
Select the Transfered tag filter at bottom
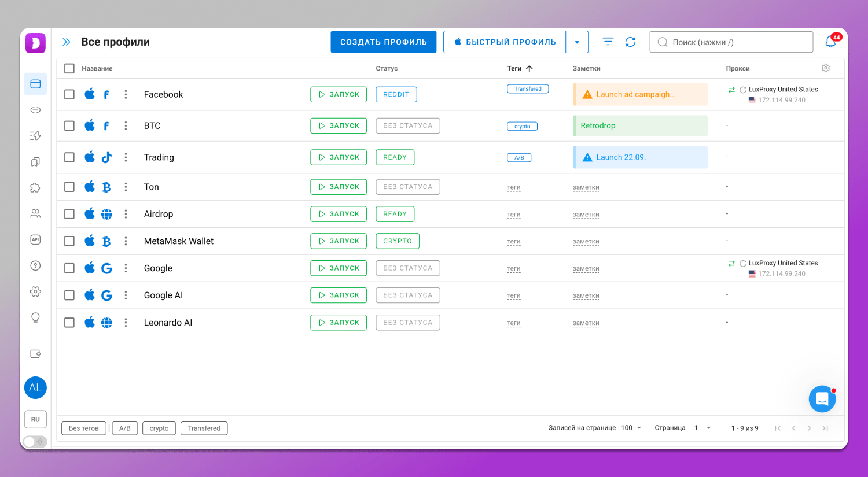tap(204, 428)
